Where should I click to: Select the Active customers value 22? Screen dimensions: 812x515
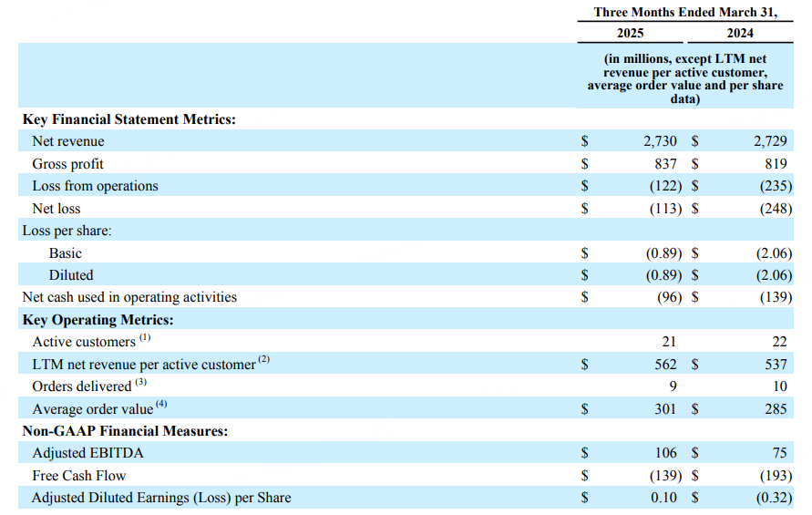tap(779, 342)
